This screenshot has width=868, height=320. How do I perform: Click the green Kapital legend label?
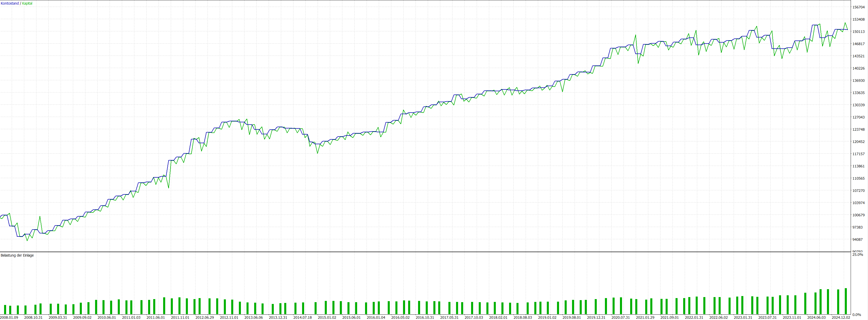click(27, 3)
